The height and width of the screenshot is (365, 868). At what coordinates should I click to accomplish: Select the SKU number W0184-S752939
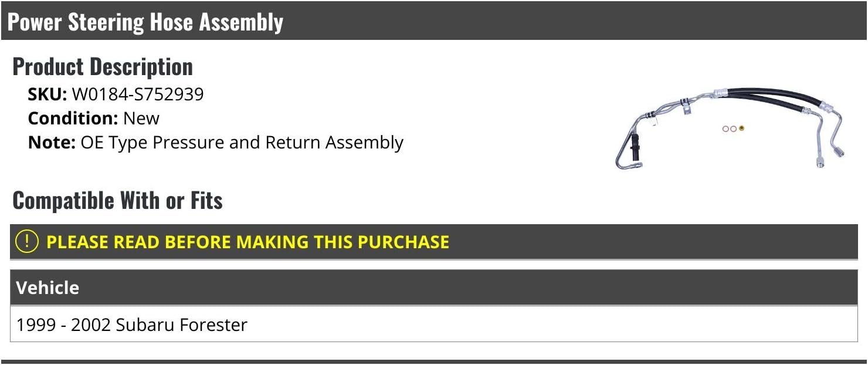point(138,94)
